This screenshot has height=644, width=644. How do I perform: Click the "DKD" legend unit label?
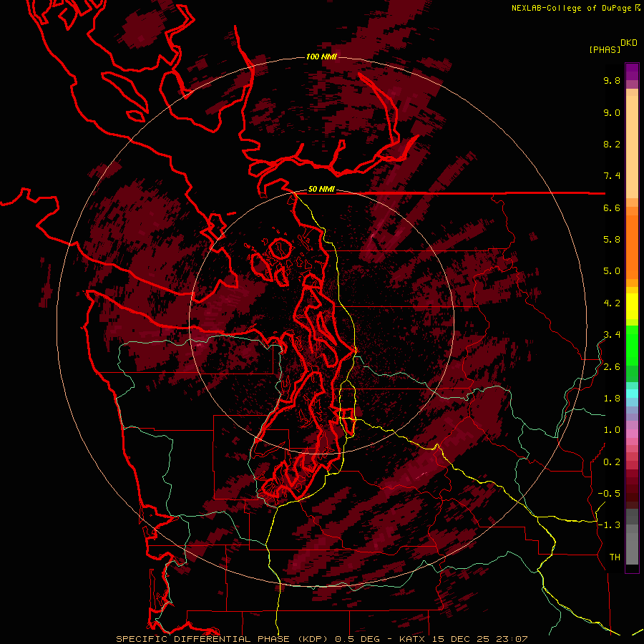pos(629,43)
